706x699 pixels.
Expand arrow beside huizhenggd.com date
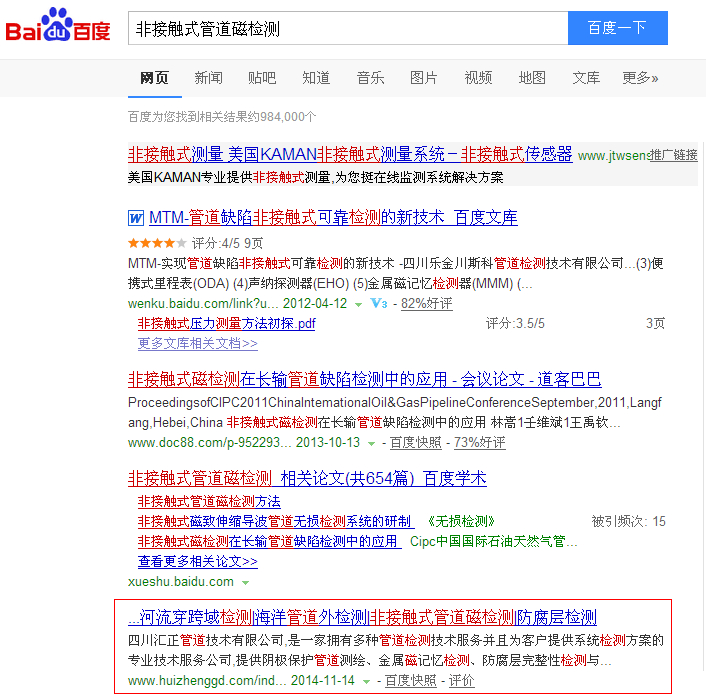pyautogui.click(x=366, y=681)
